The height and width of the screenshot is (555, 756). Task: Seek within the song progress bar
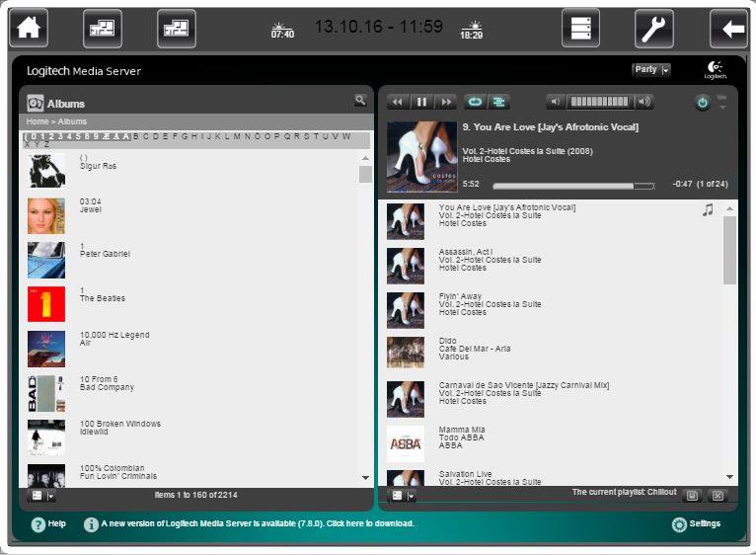(573, 186)
